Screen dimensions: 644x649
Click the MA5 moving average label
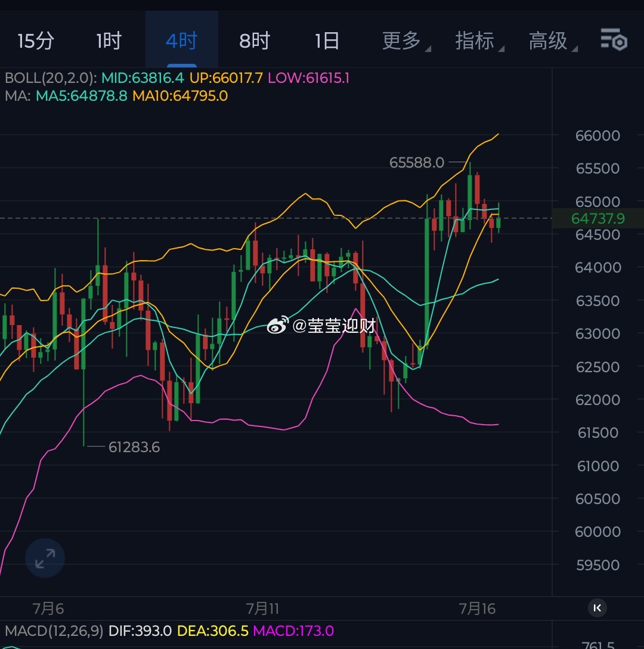[82, 96]
